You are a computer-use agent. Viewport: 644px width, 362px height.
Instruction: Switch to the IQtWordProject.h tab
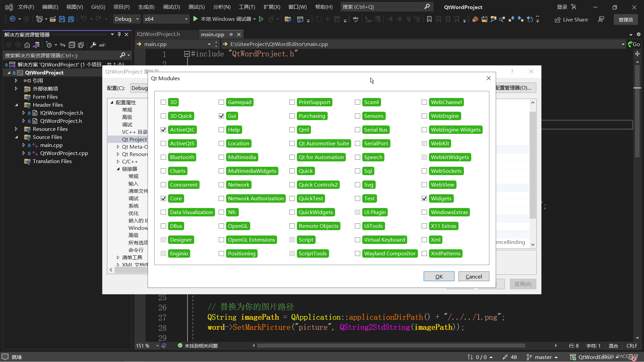pos(158,34)
